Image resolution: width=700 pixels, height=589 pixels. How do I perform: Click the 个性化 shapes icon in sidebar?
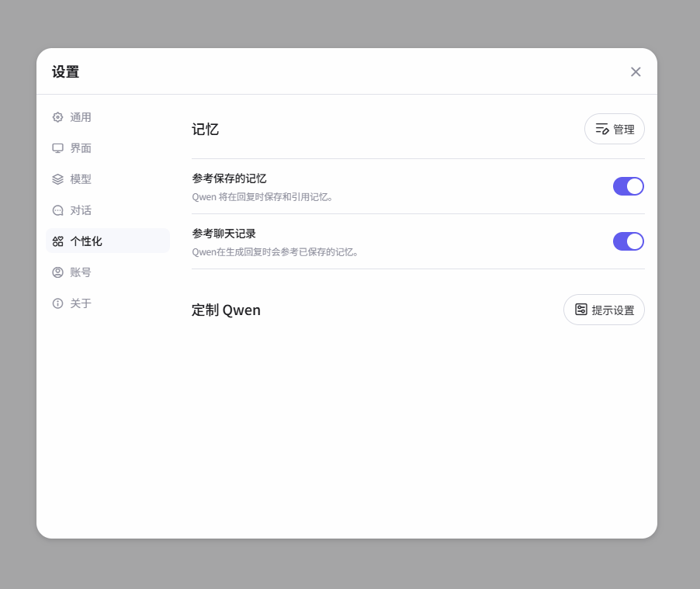tap(57, 241)
